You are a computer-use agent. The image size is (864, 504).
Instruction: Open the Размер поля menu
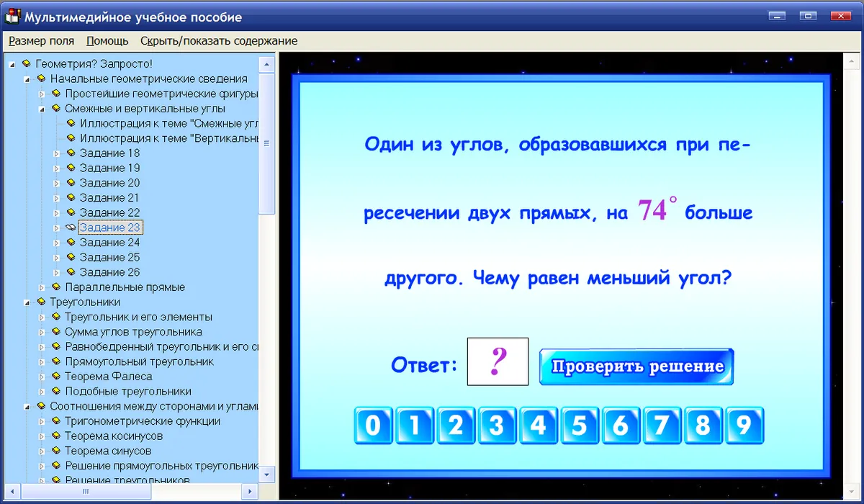click(x=41, y=41)
